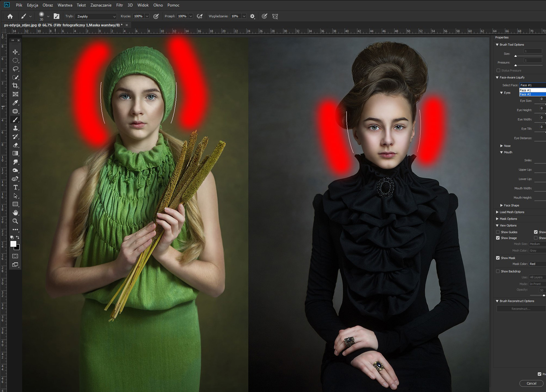
Task: Open the Filtr menu
Action: pos(119,5)
